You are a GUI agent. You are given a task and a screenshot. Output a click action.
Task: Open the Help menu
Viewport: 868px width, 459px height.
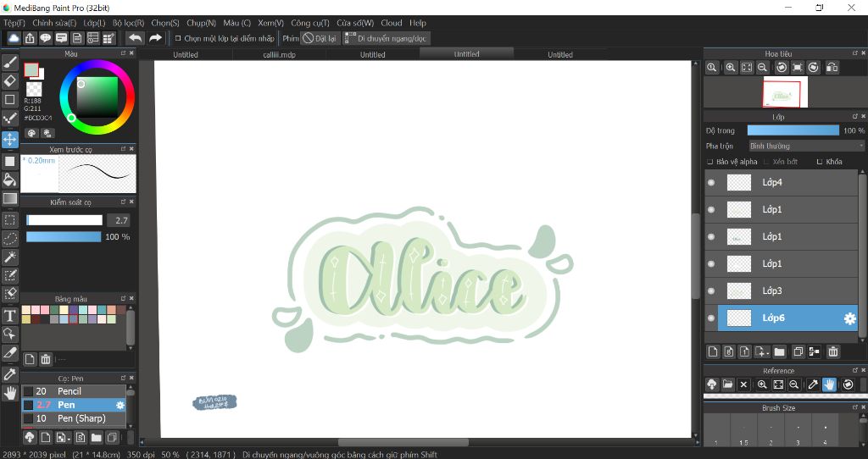(418, 23)
